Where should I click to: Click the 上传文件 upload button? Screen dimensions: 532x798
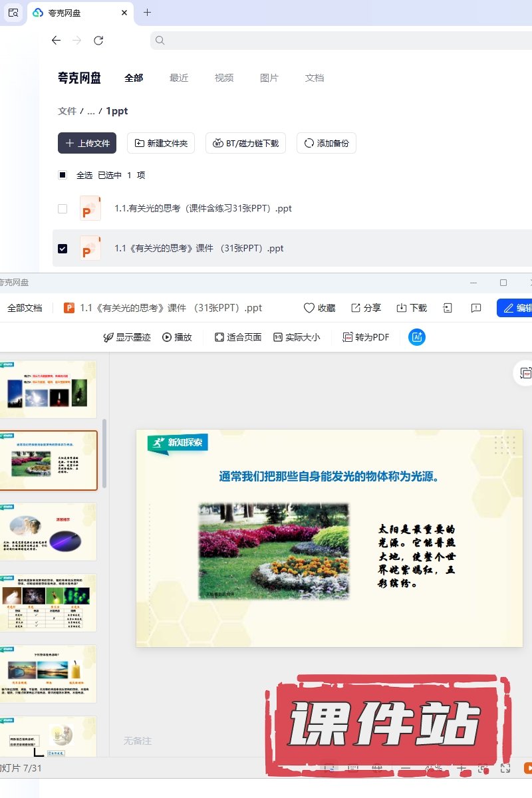[x=87, y=143]
